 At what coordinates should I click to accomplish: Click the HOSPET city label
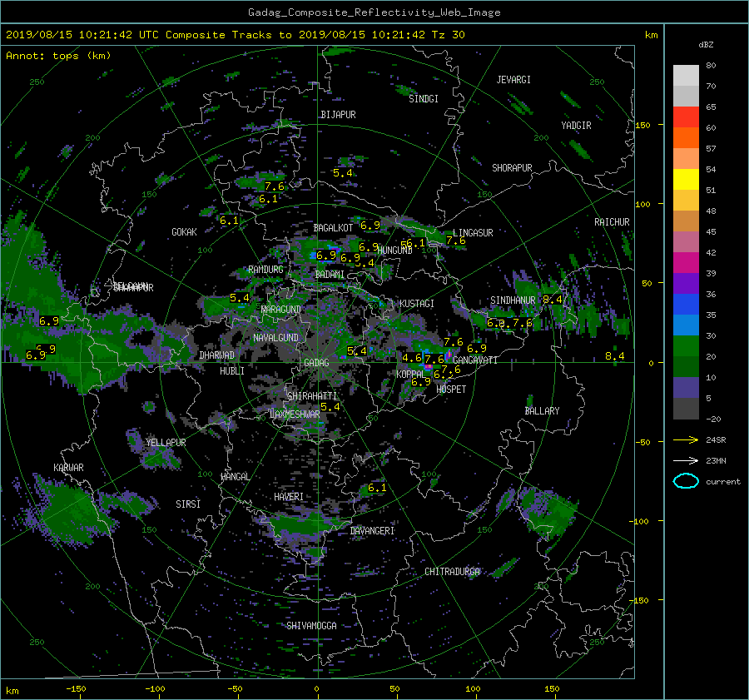click(x=451, y=390)
